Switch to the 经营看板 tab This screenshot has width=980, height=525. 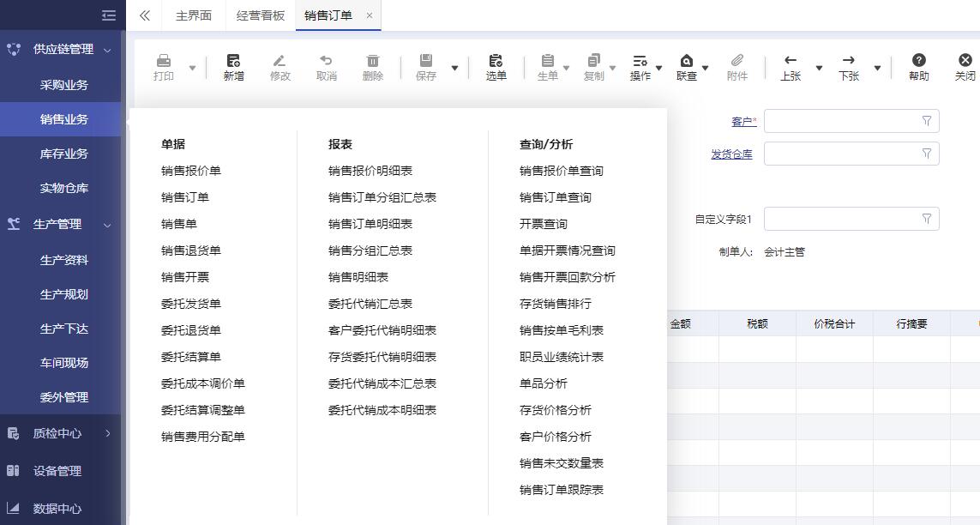point(260,15)
